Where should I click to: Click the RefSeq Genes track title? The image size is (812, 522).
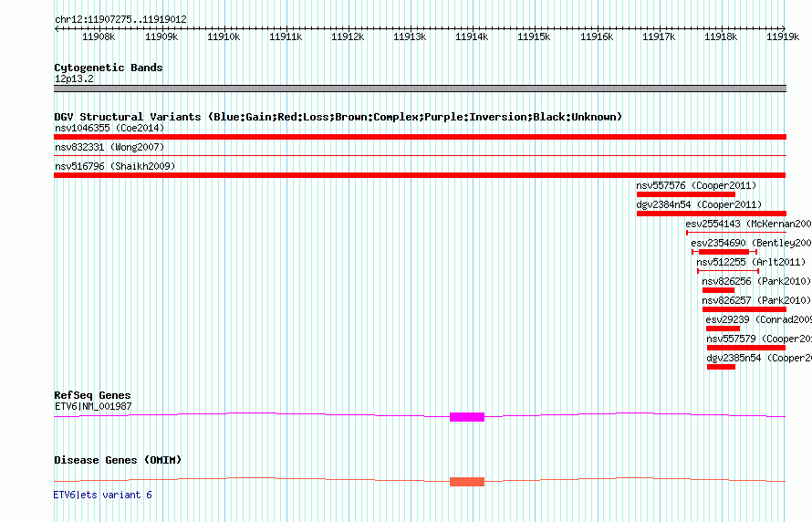tap(93, 395)
